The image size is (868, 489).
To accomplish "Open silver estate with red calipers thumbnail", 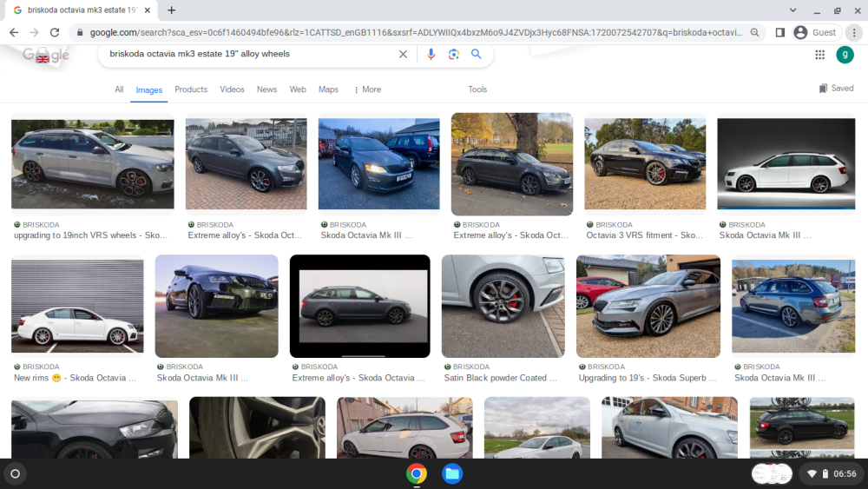I will 93,164.
